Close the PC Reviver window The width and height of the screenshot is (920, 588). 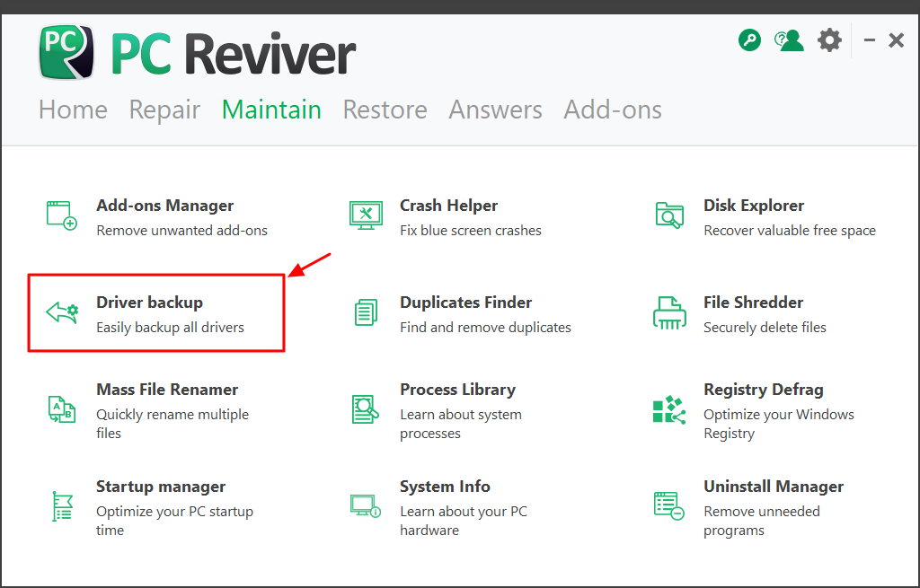click(x=896, y=40)
